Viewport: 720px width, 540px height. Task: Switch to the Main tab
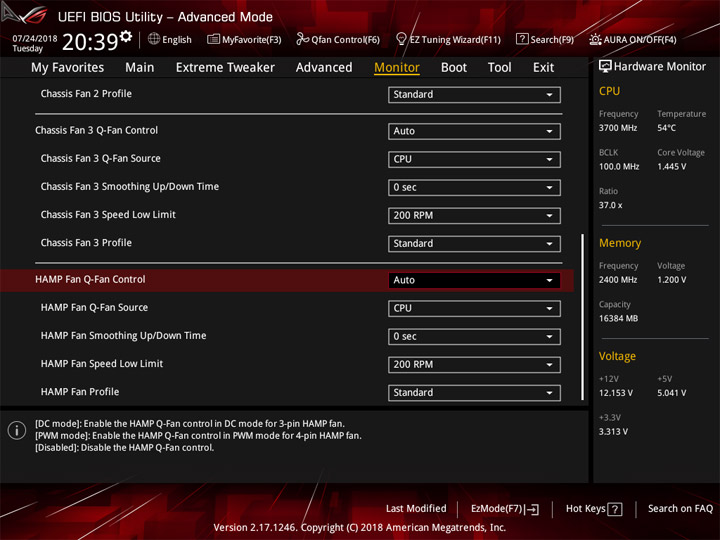pos(140,68)
